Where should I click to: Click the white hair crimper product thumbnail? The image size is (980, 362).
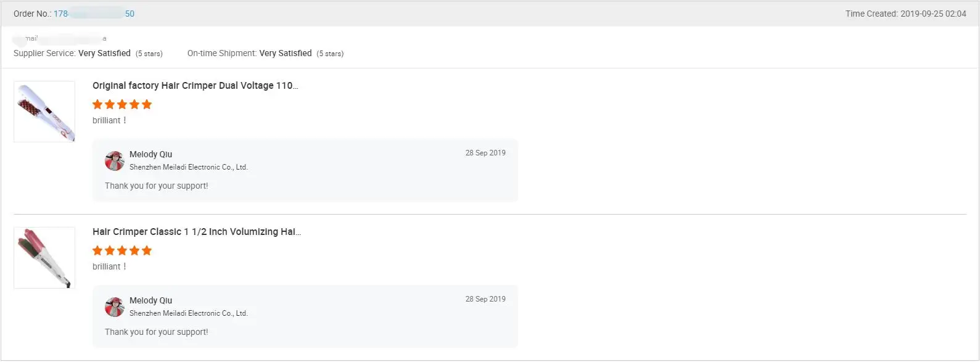pyautogui.click(x=44, y=112)
